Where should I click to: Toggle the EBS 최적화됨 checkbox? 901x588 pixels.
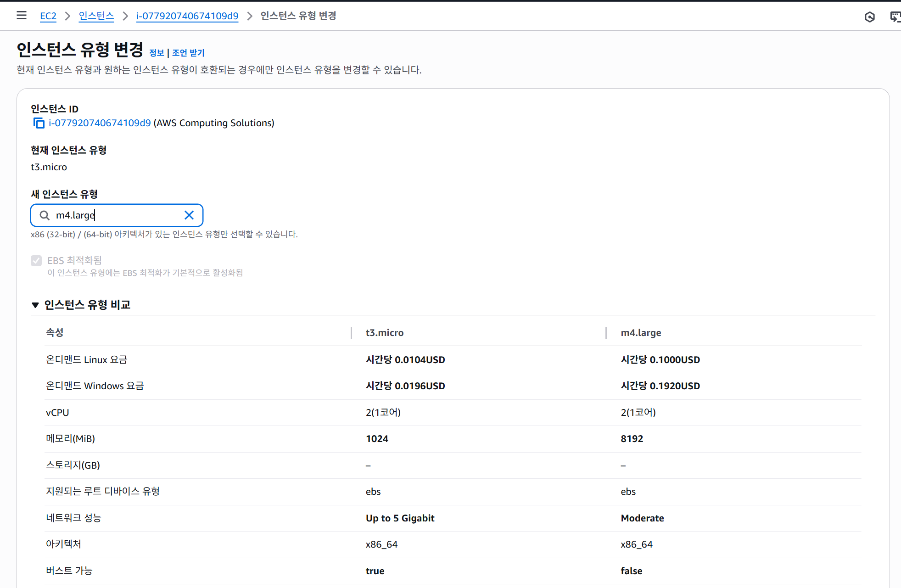click(x=36, y=261)
